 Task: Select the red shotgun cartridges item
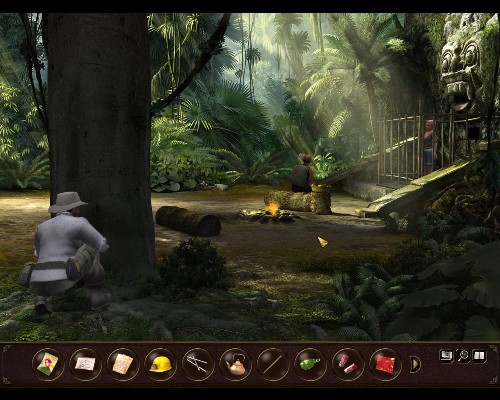(x=348, y=364)
